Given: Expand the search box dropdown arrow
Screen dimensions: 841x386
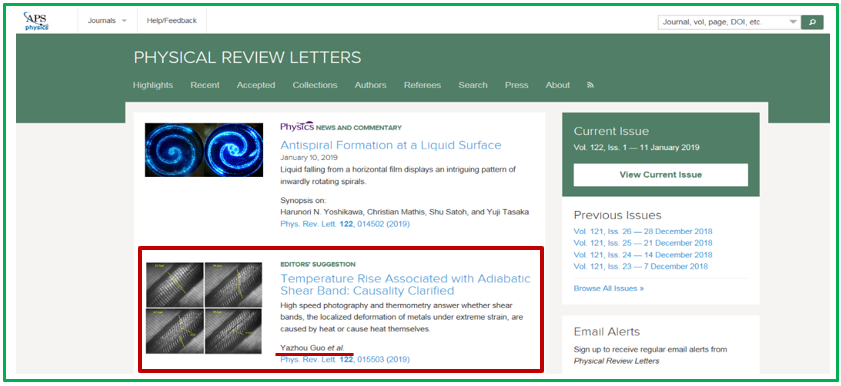Looking at the screenshot, I should pos(793,23).
